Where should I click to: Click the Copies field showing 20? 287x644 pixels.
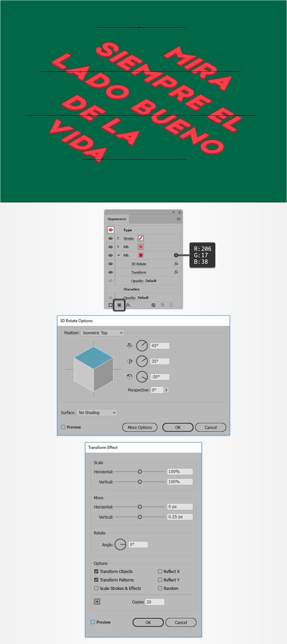tap(155, 602)
